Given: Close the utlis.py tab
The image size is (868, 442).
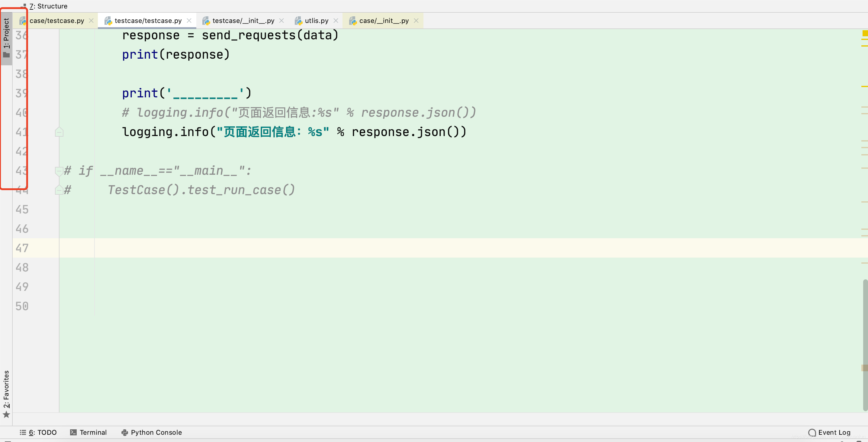Looking at the screenshot, I should (336, 21).
